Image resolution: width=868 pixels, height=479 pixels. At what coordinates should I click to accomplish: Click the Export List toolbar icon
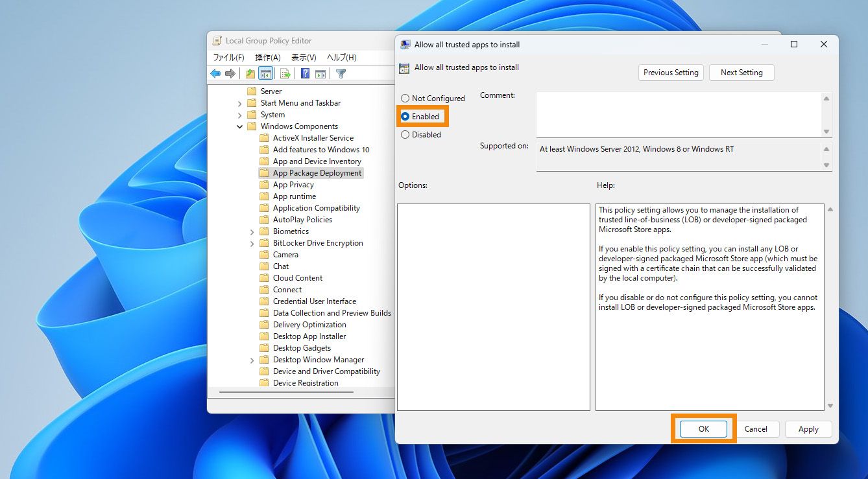[285, 74]
